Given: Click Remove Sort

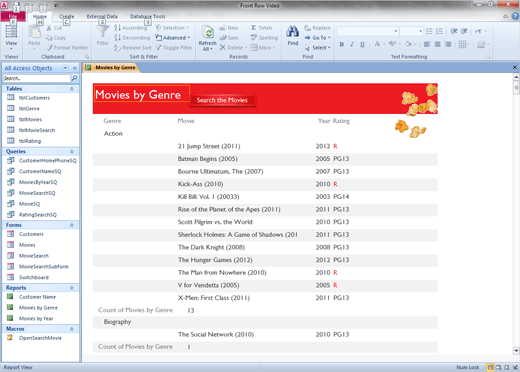Looking at the screenshot, I should pos(133,48).
